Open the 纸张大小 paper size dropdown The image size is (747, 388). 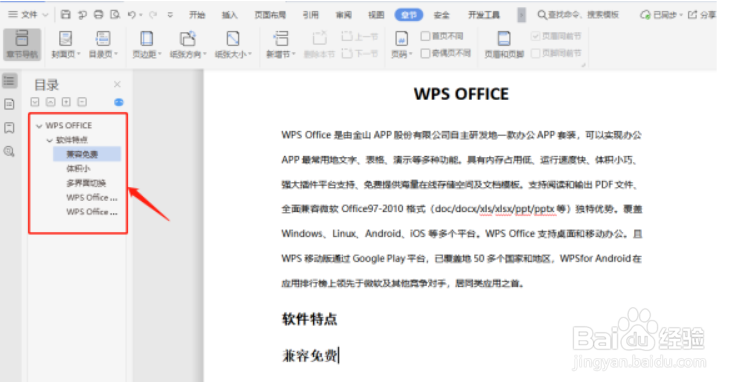(233, 44)
